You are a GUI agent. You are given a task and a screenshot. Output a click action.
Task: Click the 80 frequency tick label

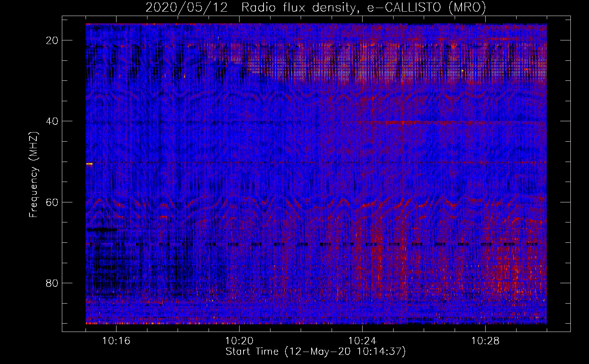point(52,283)
